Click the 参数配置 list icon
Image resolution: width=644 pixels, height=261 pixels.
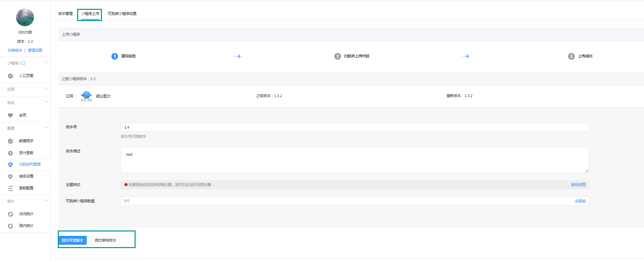[x=11, y=188]
